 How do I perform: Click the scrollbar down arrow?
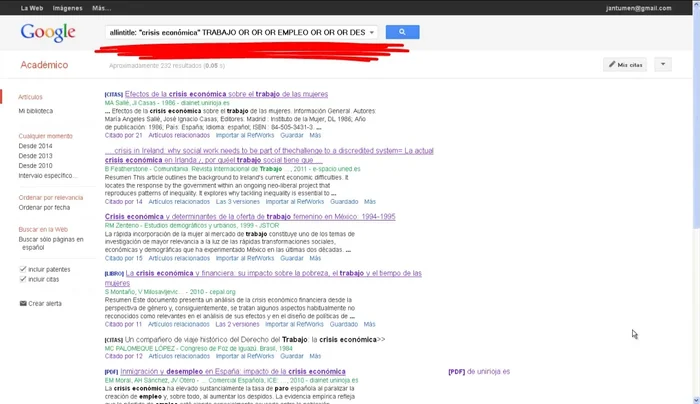pos(696,400)
